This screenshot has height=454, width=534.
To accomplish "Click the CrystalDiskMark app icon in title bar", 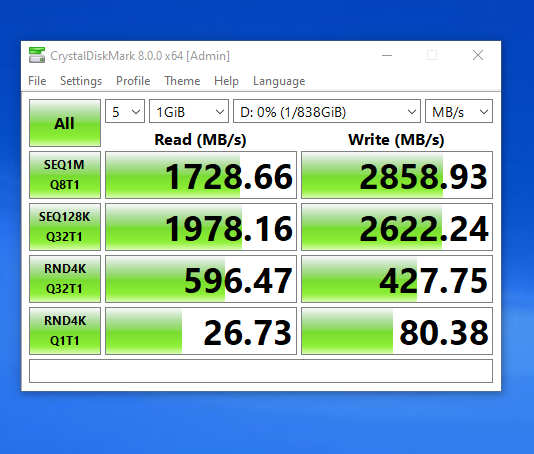I will (37, 55).
